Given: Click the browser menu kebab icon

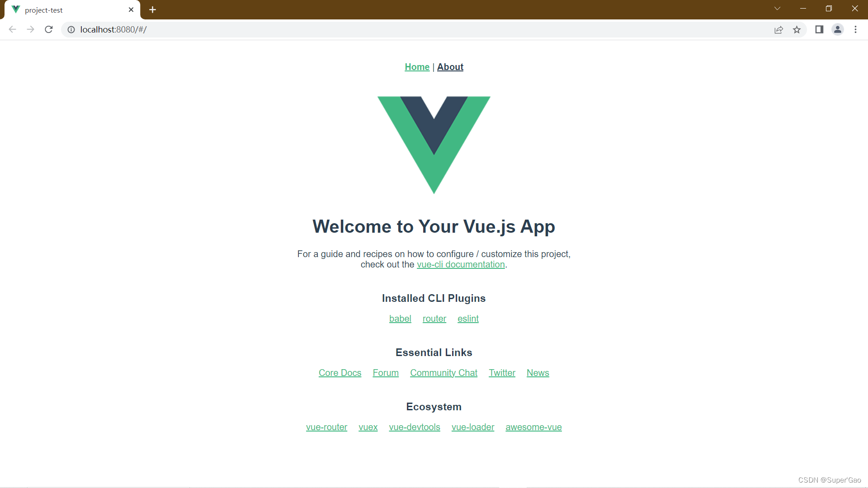Looking at the screenshot, I should [x=855, y=29].
